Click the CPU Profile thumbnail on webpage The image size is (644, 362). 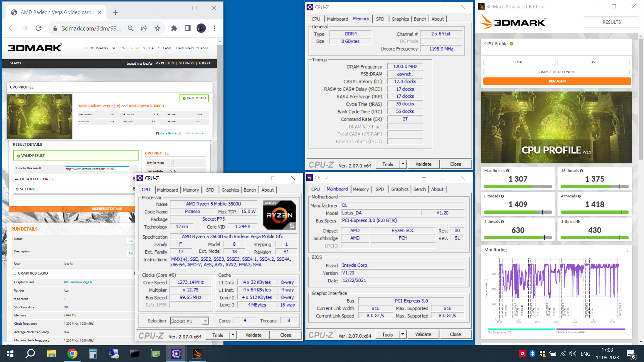click(40, 116)
